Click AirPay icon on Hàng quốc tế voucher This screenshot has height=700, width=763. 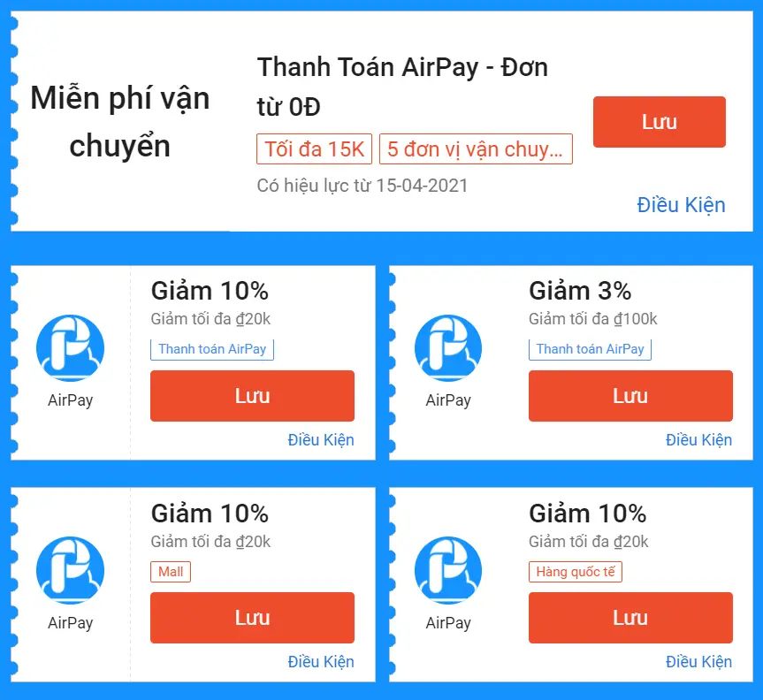coord(448,570)
